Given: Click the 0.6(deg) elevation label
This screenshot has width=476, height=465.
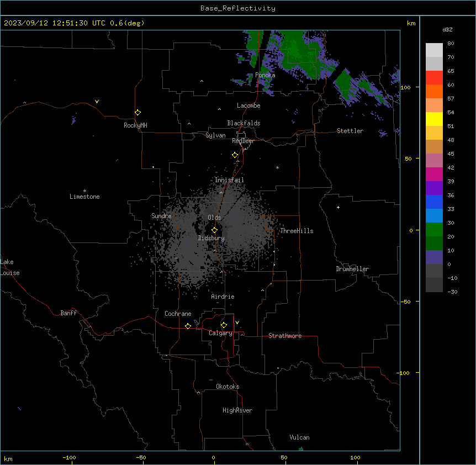Looking at the screenshot, I should 127,23.
